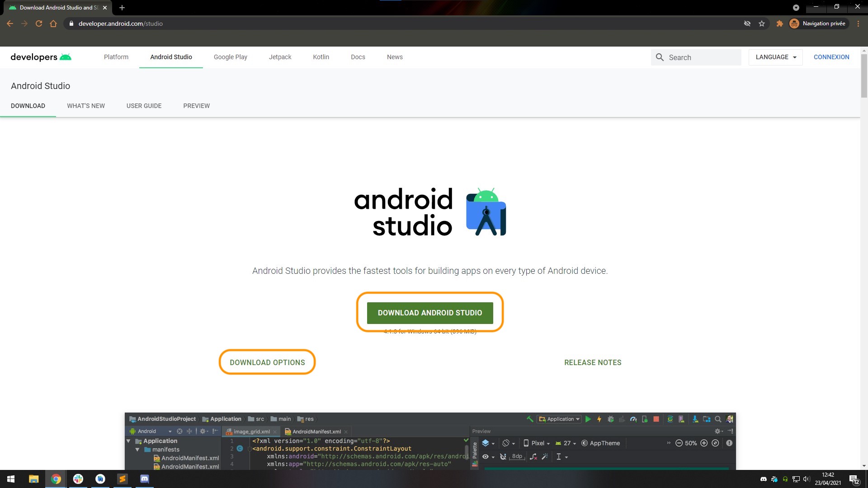The image size is (868, 488).
Task: Open File Explorer from the taskbar
Action: tap(34, 479)
